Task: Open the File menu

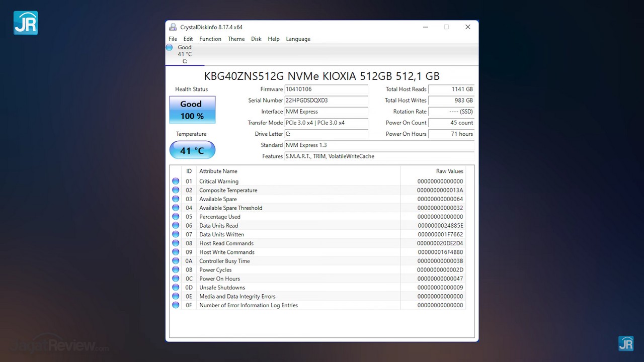Action: (173, 39)
